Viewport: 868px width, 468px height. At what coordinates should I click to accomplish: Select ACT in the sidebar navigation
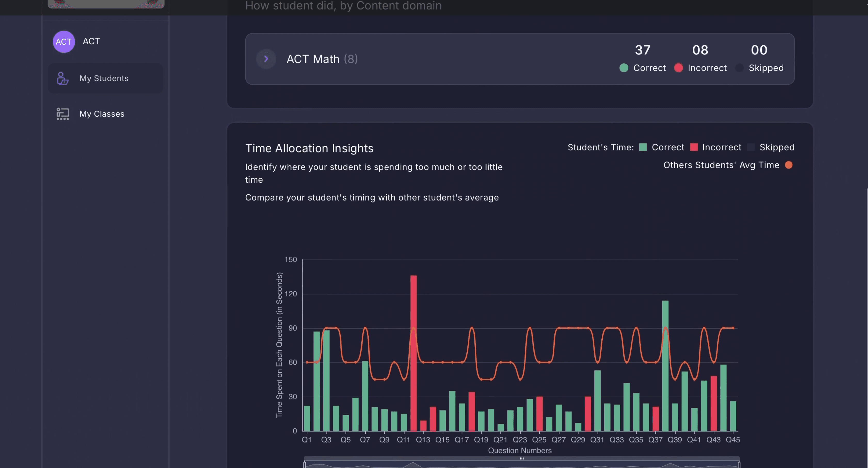(x=91, y=41)
